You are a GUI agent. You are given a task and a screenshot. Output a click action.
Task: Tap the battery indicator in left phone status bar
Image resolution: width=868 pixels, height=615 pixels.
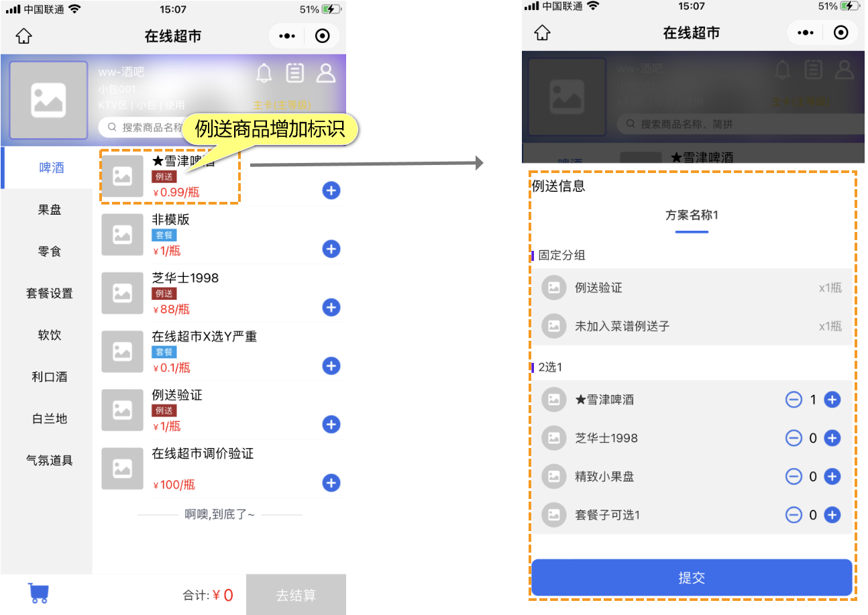[x=331, y=9]
